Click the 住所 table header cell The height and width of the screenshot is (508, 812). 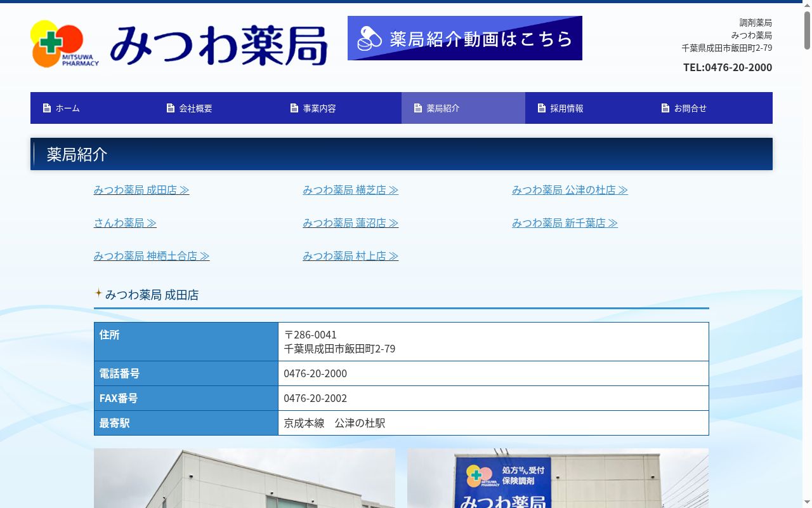186,342
